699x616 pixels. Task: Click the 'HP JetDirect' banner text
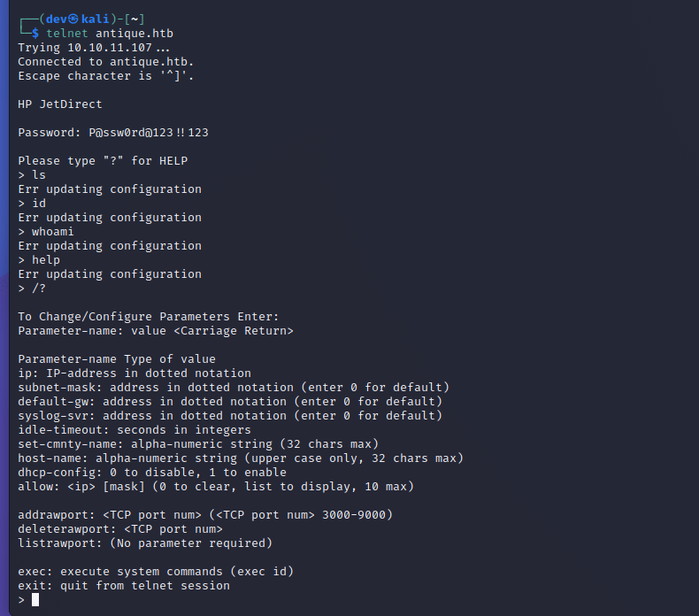click(60, 104)
